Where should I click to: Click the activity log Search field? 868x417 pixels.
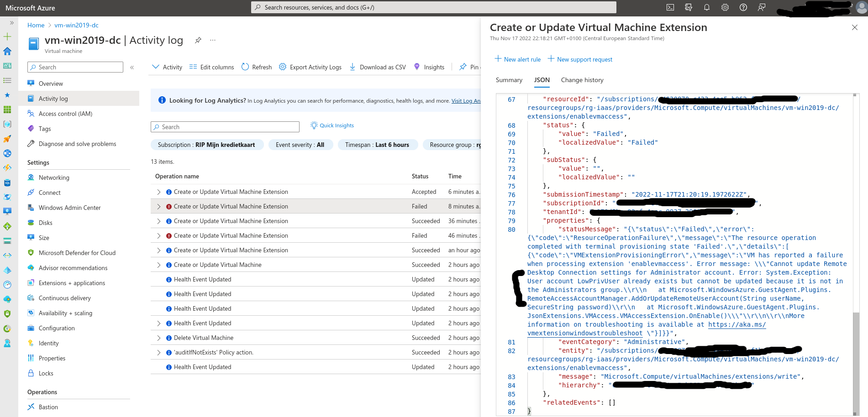click(x=225, y=127)
